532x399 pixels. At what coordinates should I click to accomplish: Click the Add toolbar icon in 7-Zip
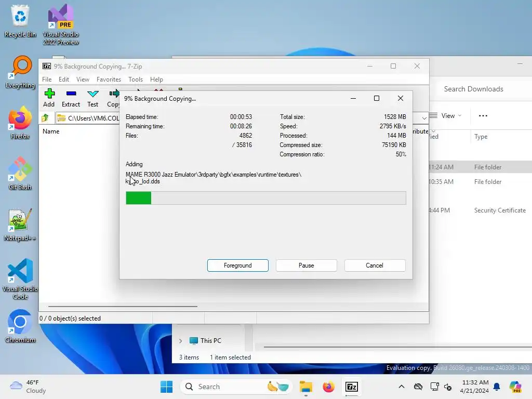coord(49,98)
